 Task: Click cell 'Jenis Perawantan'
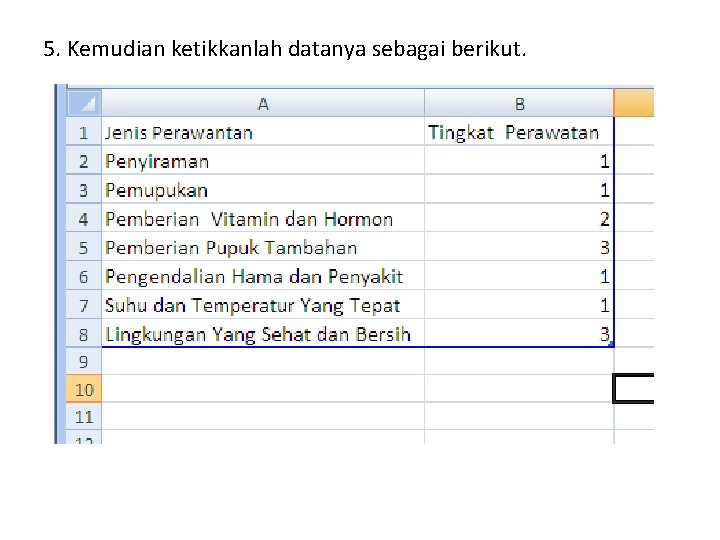click(263, 132)
